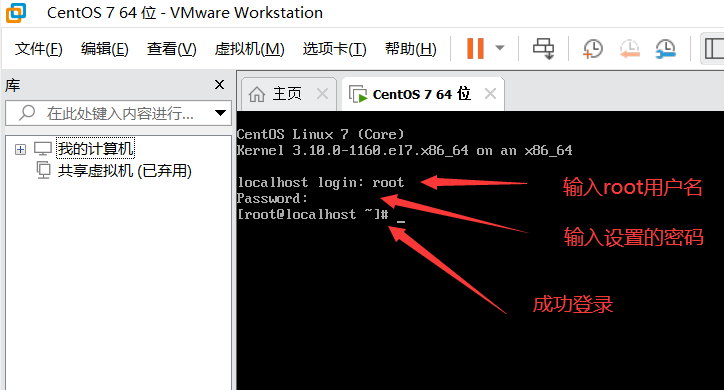Viewport: 724px width, 390px height.
Task: Click the 'CentOS Linux 7 (Core)' line
Action: tap(320, 134)
